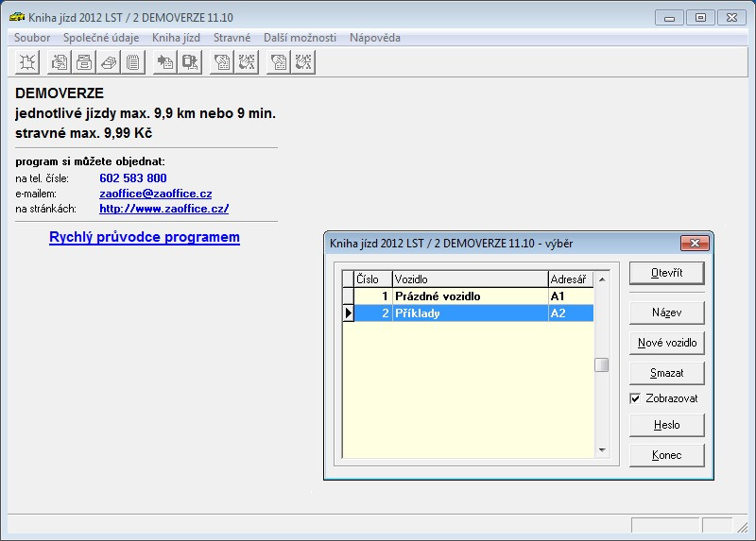Screen dimensions: 756x541
Task: Click the file drawer cabinet toolbar icon
Action: pos(84,62)
